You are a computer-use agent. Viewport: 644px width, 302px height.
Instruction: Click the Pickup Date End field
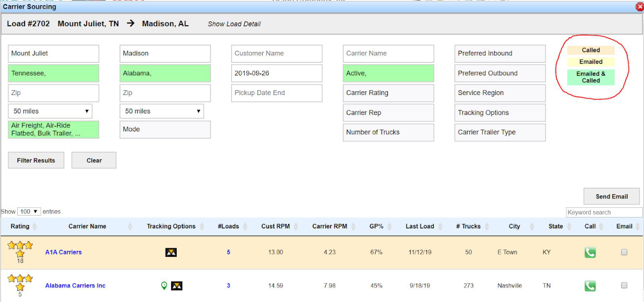[x=277, y=93]
